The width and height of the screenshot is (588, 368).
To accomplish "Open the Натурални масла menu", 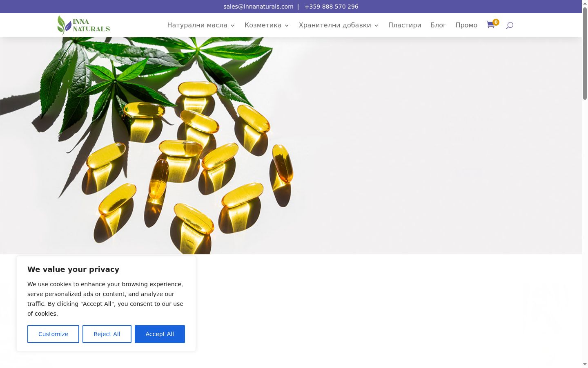I will [197, 25].
